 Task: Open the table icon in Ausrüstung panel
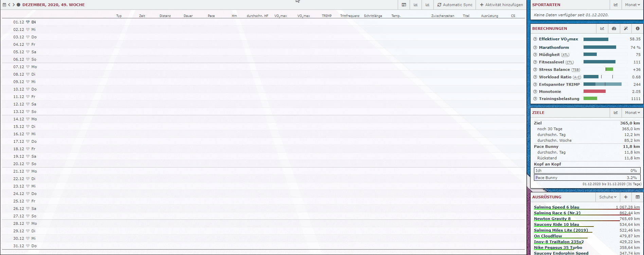[x=638, y=197]
